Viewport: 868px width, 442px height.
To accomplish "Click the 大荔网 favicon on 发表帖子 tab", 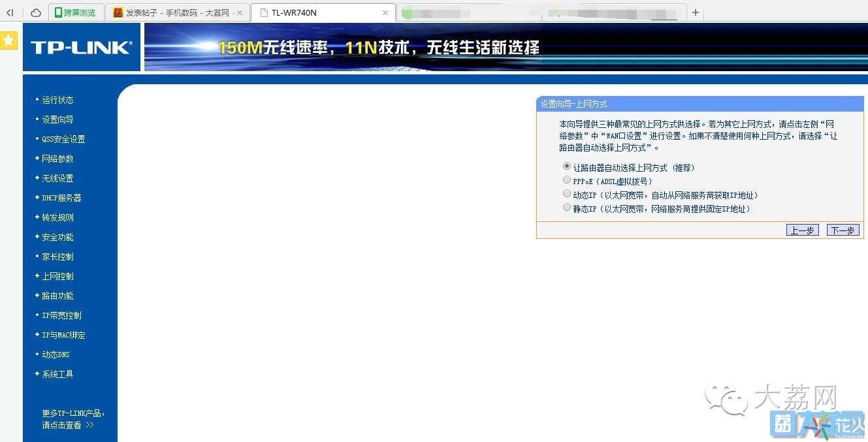I will click(117, 12).
